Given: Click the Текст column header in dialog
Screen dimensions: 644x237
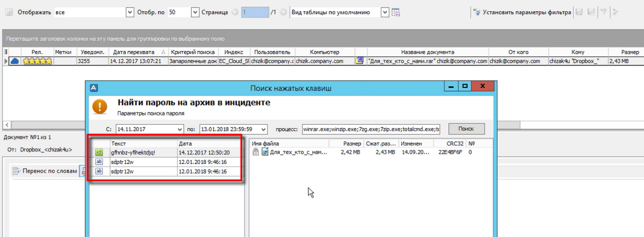Looking at the screenshot, I should point(143,143).
